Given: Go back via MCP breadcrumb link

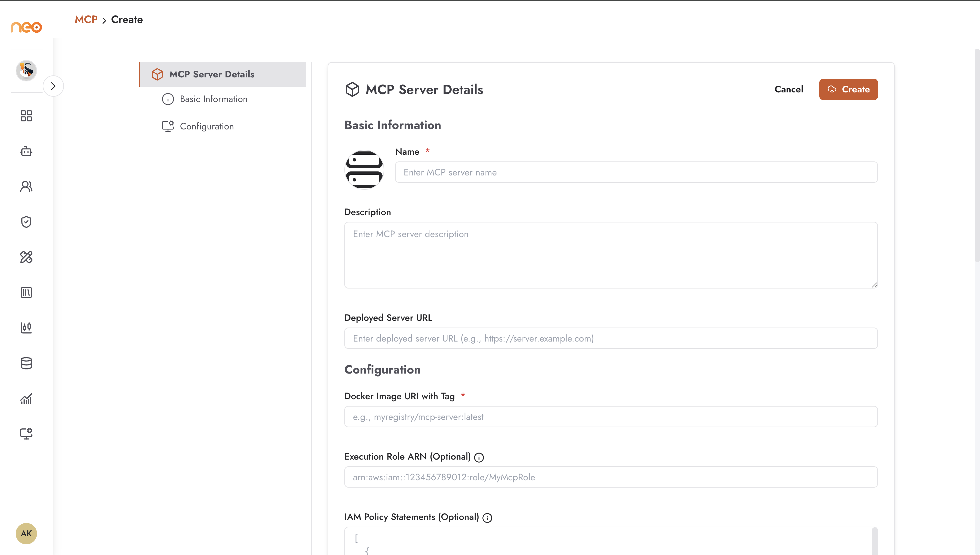Looking at the screenshot, I should 86,19.
